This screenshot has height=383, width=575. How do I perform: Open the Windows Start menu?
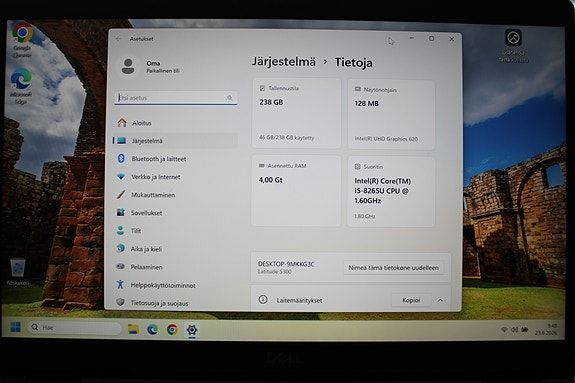pyautogui.click(x=15, y=327)
